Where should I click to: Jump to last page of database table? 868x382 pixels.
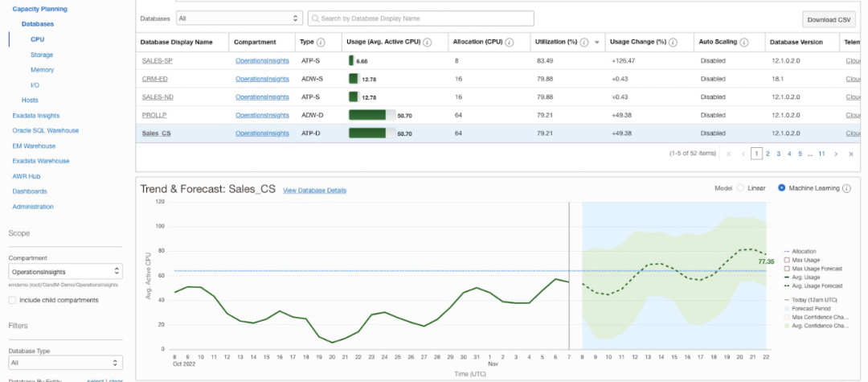(850, 153)
